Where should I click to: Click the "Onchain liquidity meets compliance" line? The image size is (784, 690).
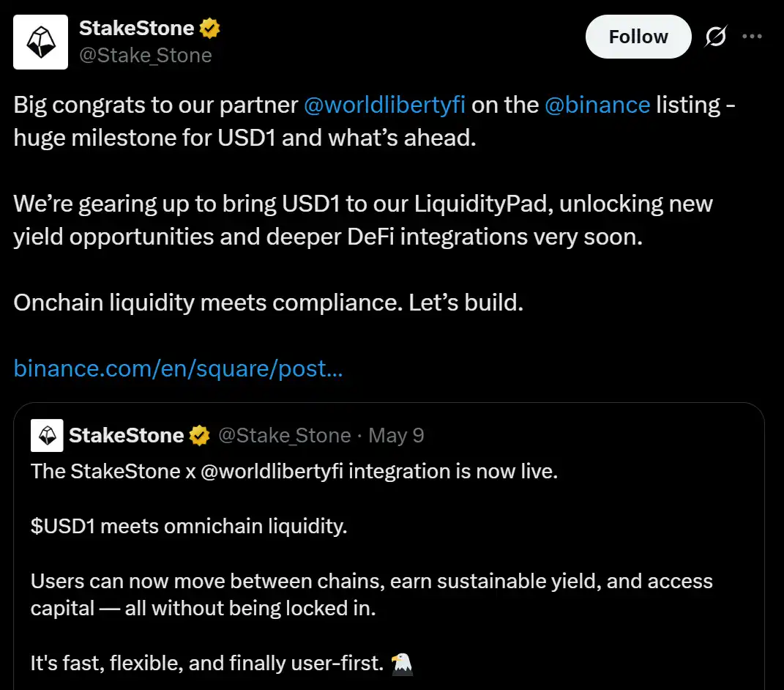268,303
